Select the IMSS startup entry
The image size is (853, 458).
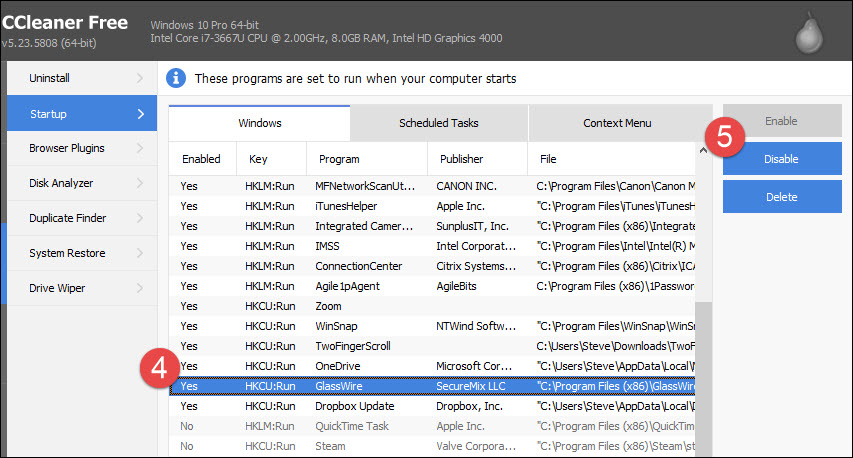tap(432, 246)
